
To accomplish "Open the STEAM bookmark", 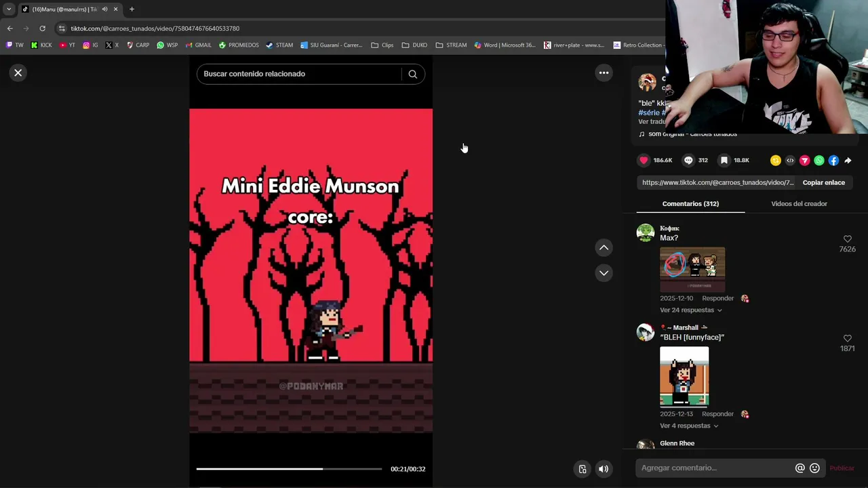I will click(279, 45).
